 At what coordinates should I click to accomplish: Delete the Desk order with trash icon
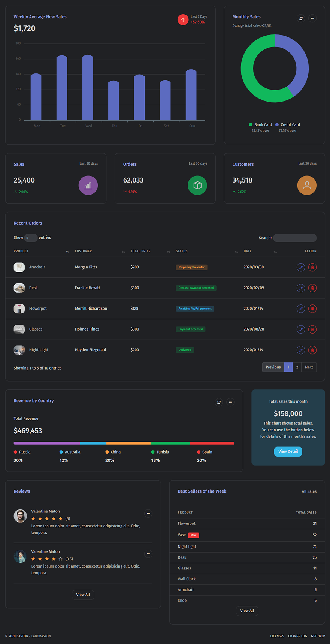point(312,288)
